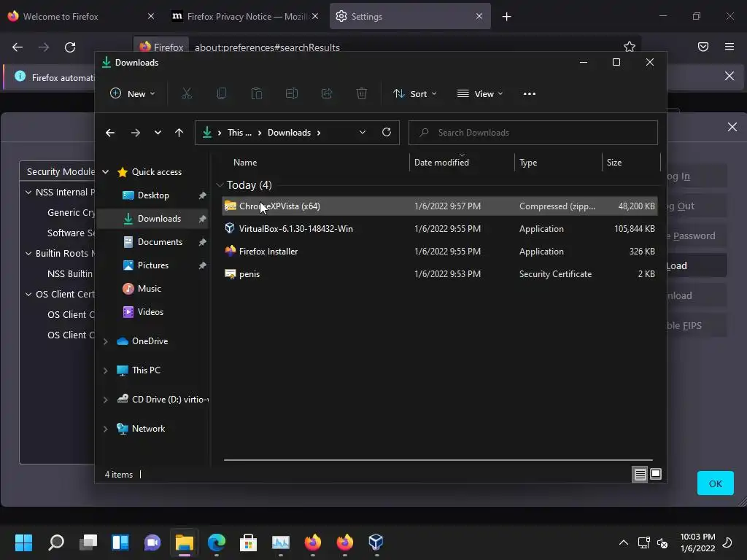
Task: Close the Privacy Notice tab
Action: pos(315,17)
